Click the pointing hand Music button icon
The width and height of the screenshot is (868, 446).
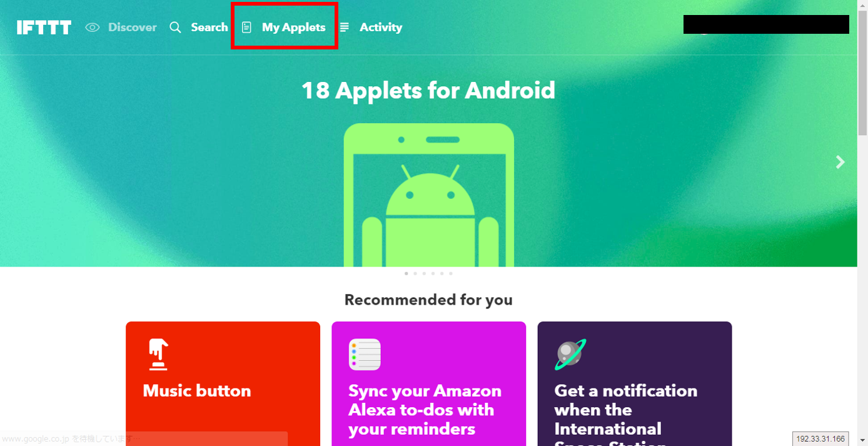158,355
